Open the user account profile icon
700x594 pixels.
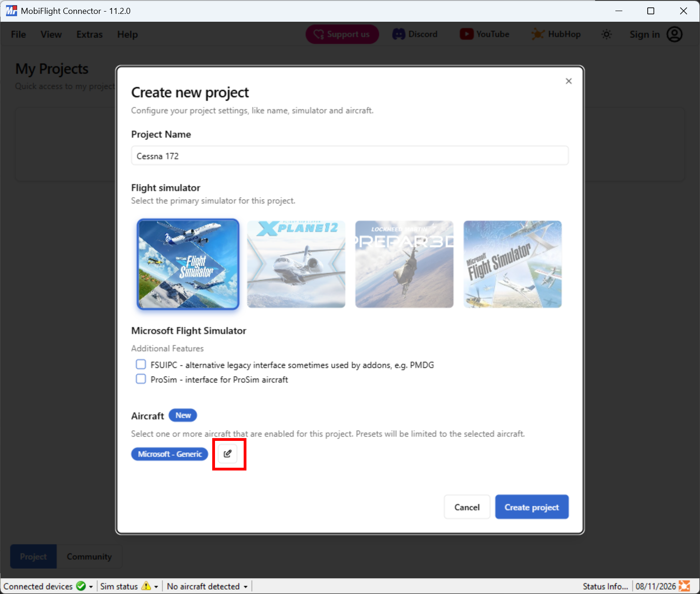(675, 34)
